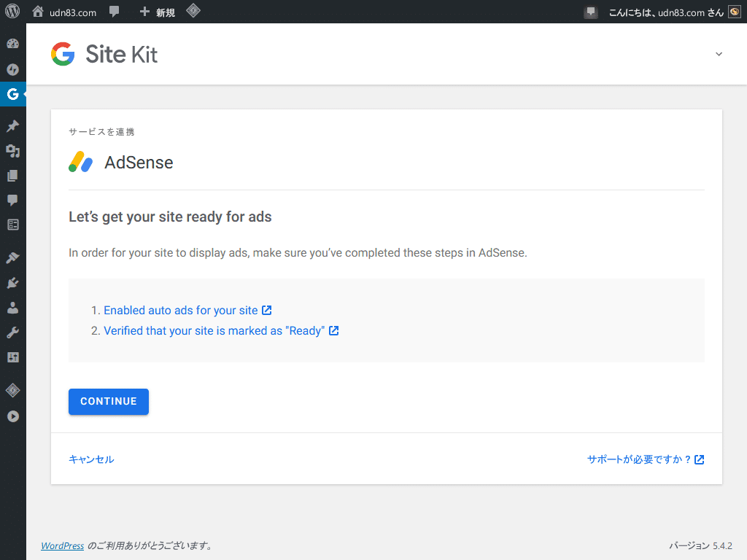
Task: Open the notification bubble near the greeting
Action: (591, 12)
